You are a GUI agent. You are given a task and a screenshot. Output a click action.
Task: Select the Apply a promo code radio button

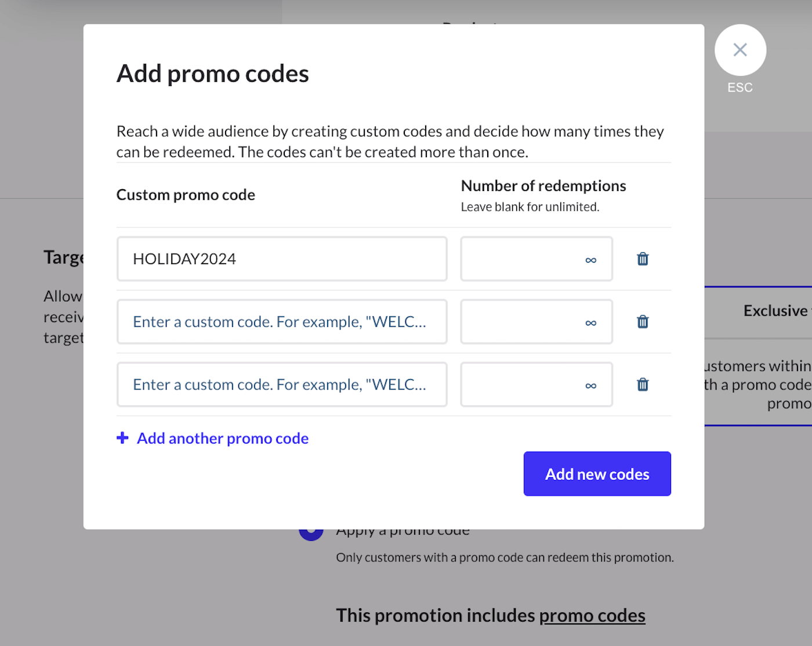311,533
